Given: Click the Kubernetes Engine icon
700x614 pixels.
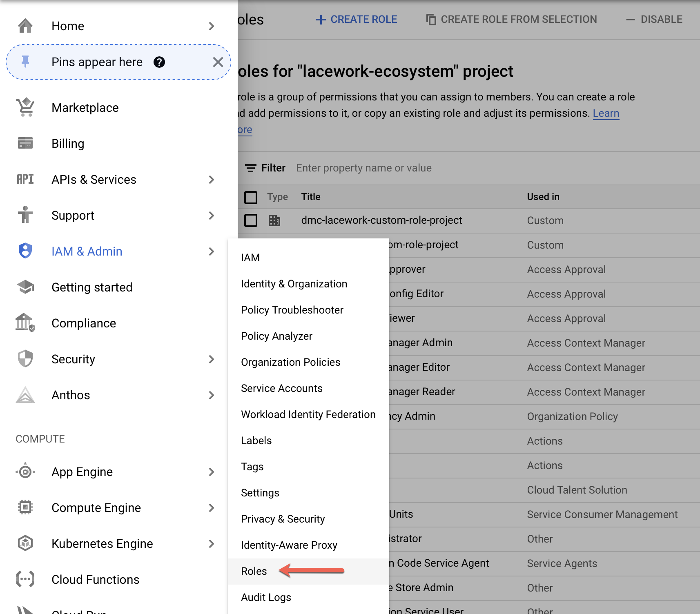Looking at the screenshot, I should 25,543.
